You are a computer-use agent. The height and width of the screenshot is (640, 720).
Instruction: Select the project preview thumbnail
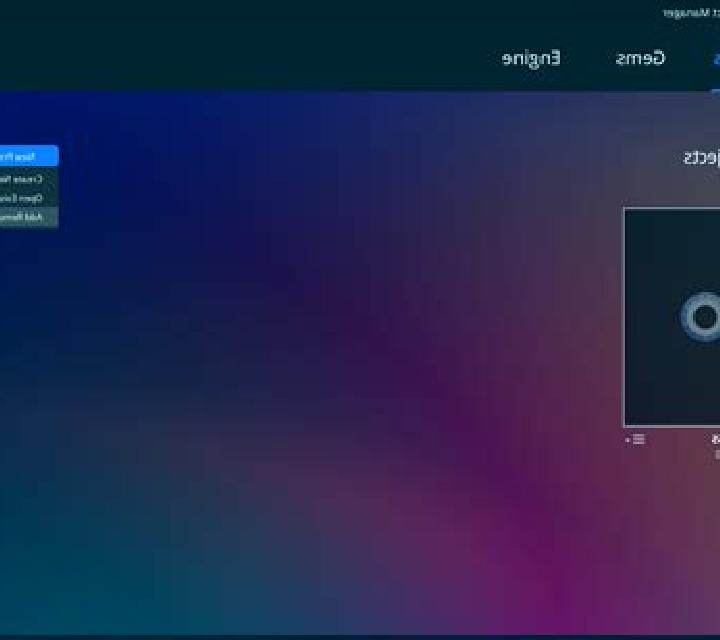(x=672, y=317)
